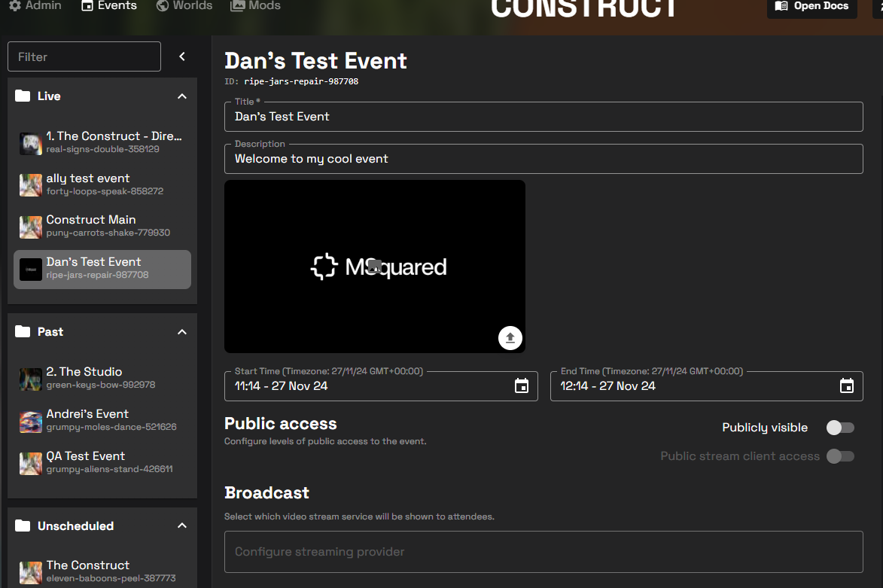This screenshot has height=588, width=883.
Task: Click the upload image icon on event banner
Action: [510, 338]
